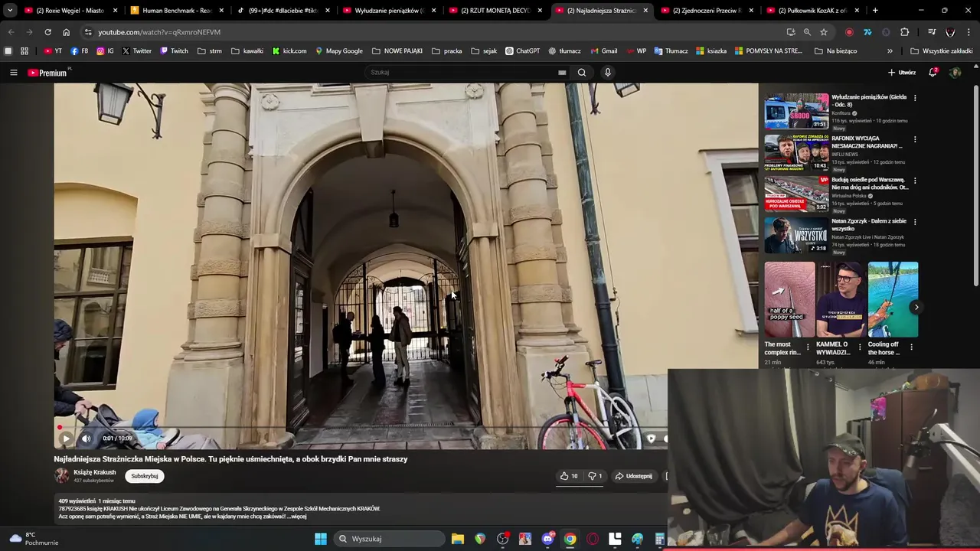980x551 pixels.
Task: Open RAFONIX WYCIĄGA recommended video thumbnail
Action: [x=796, y=153]
